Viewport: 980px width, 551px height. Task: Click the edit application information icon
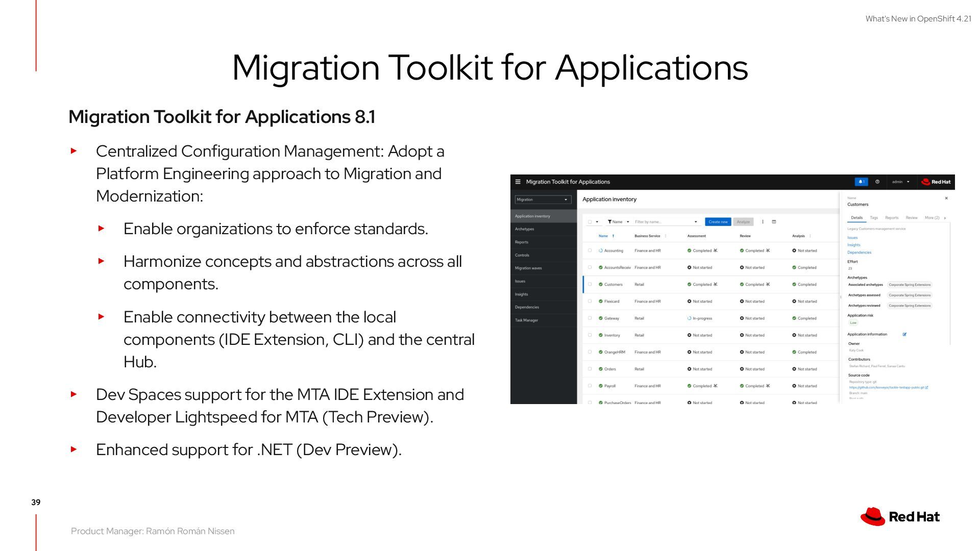[904, 335]
